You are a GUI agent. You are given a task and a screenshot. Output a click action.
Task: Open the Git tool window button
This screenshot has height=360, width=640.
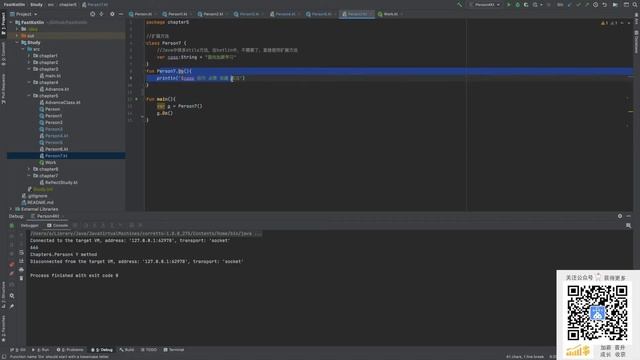18,350
